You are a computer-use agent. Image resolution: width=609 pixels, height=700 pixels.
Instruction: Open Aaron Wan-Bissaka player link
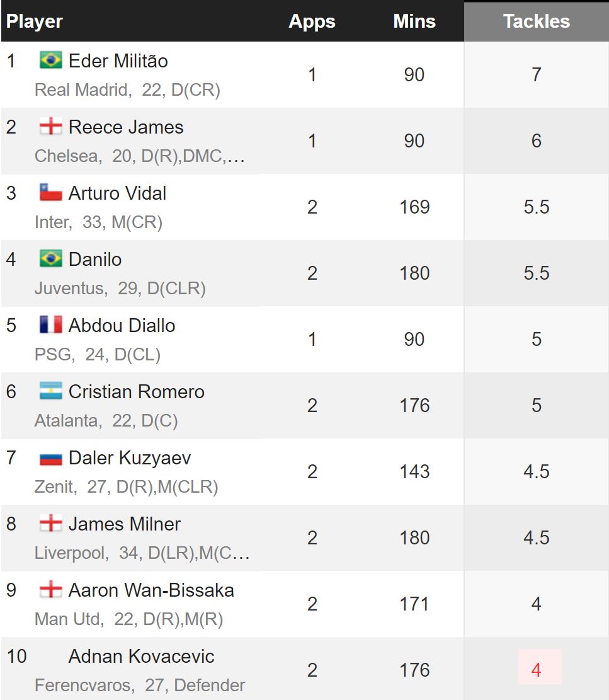click(x=151, y=590)
